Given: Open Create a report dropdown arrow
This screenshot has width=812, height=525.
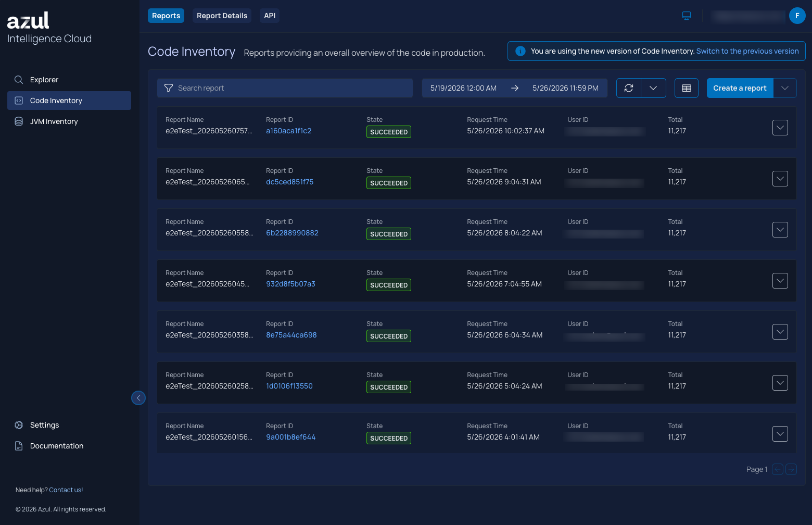Looking at the screenshot, I should click(x=785, y=88).
